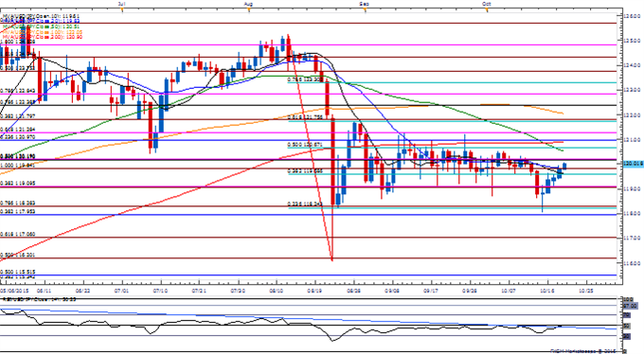Click the 08/19 date axis label
Screen dimensions: 644x354
315,290
